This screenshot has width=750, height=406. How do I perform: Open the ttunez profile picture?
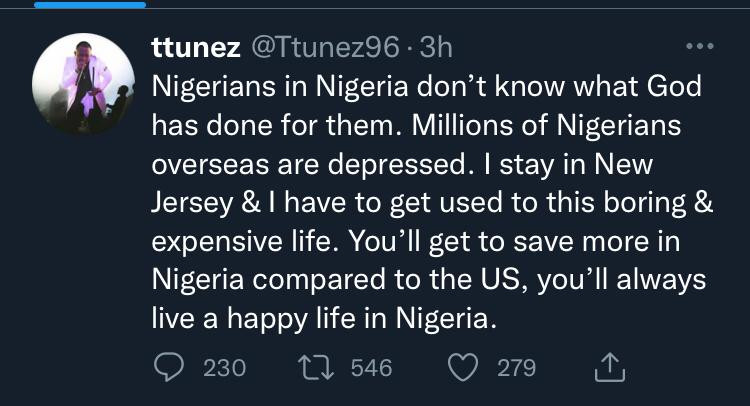pyautogui.click(x=84, y=84)
